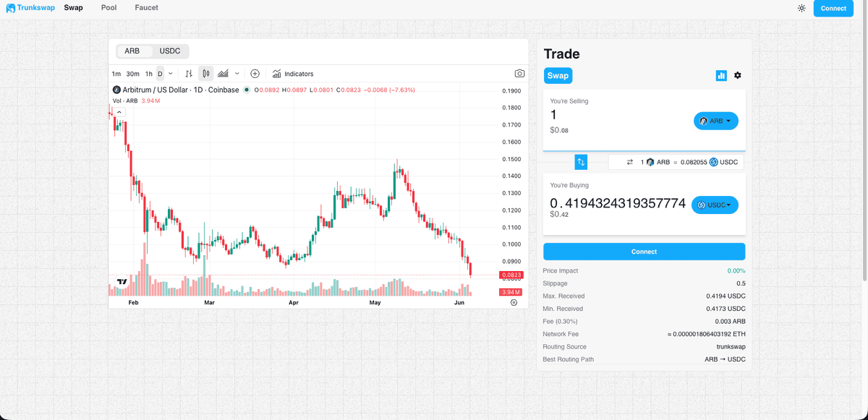Switch chart to ARB token
Screen dimensions: 868x420
pos(132,51)
